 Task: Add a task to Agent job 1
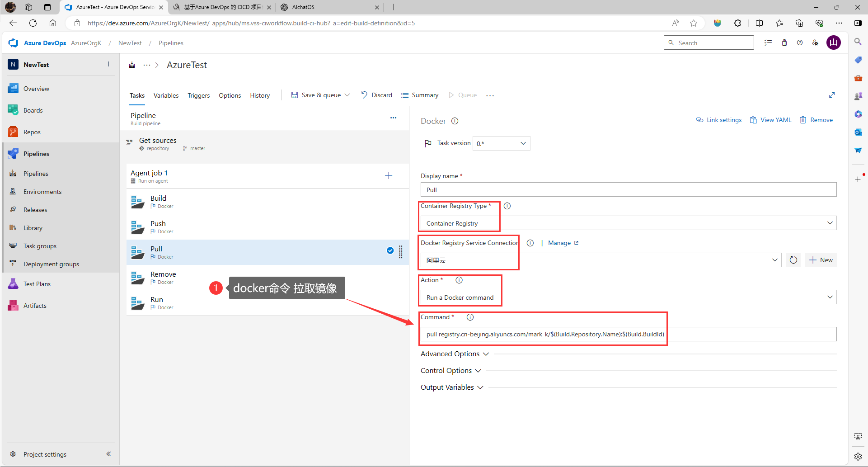point(389,175)
